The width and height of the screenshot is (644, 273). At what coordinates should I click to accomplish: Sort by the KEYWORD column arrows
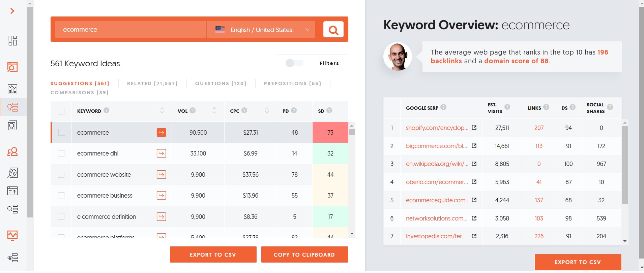[x=162, y=110]
